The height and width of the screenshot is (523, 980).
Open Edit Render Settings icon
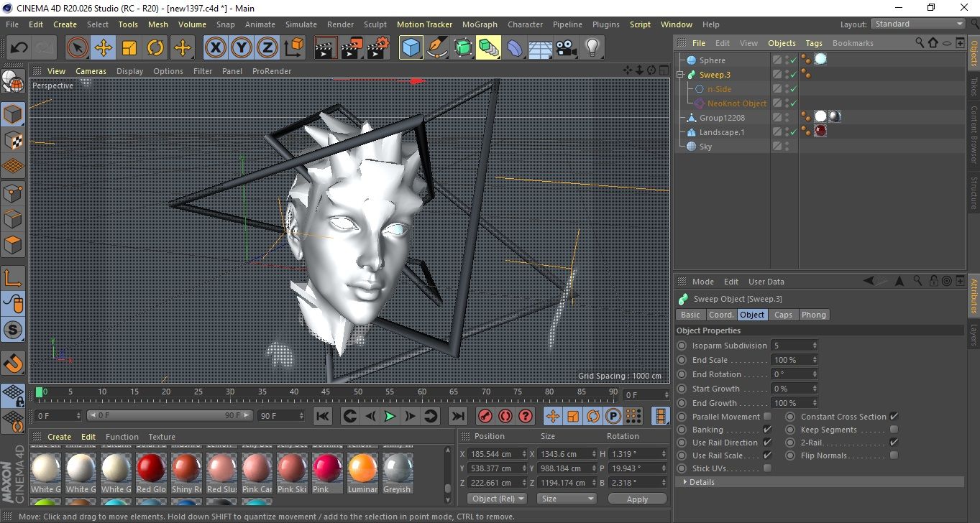[x=377, y=48]
